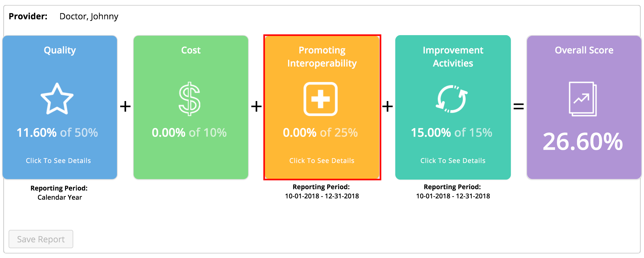Click the Promoting Interoperability plus icon
This screenshot has width=644, height=258.
tap(320, 99)
